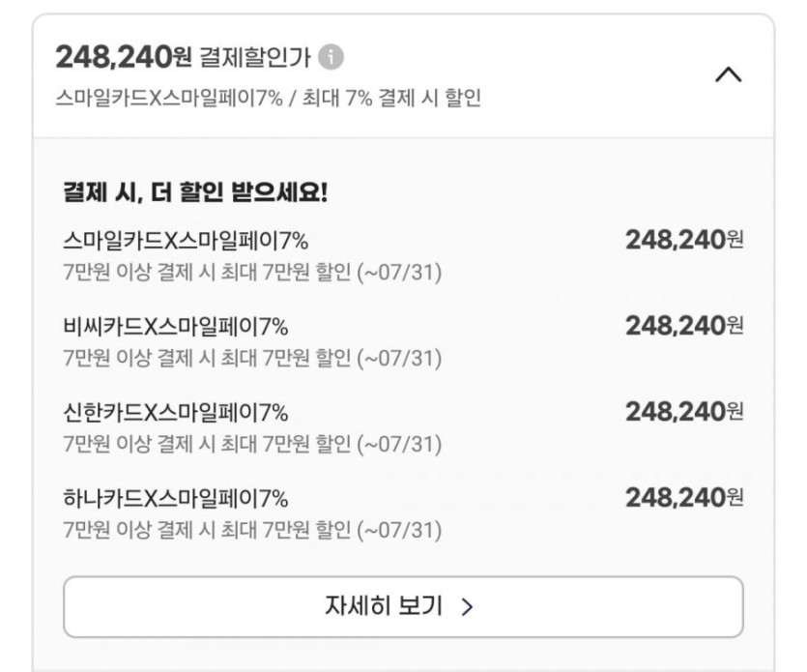Select the 스마일카드X스마일페이7% discount option
This screenshot has width=807, height=672.
(185, 241)
